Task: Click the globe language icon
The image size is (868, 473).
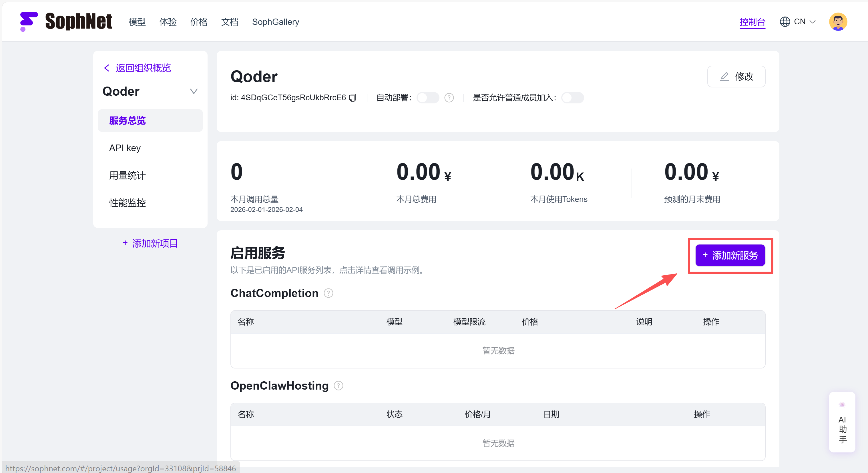Action: click(785, 22)
